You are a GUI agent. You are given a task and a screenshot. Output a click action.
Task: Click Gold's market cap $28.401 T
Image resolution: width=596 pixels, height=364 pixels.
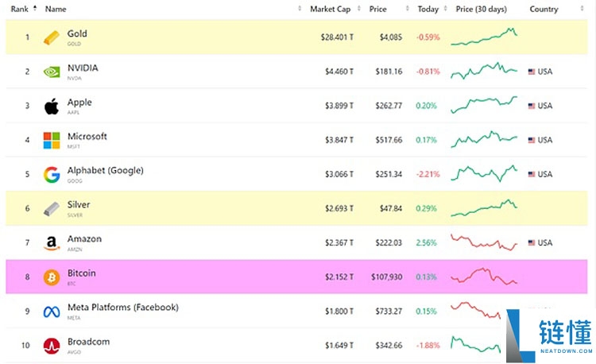[337, 37]
